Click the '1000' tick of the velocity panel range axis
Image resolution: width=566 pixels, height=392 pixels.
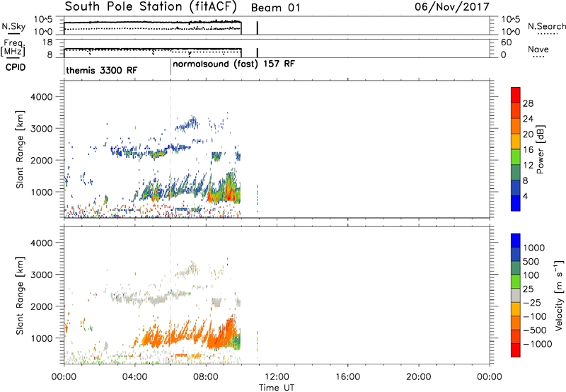41,338
